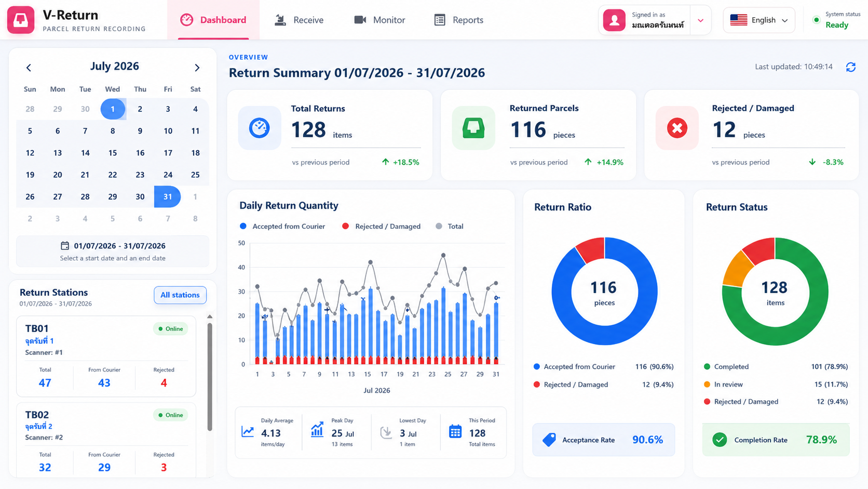Click the Last updated 10:49:14 timestamp
Viewport: 868px width, 489px height.
pyautogui.click(x=794, y=67)
